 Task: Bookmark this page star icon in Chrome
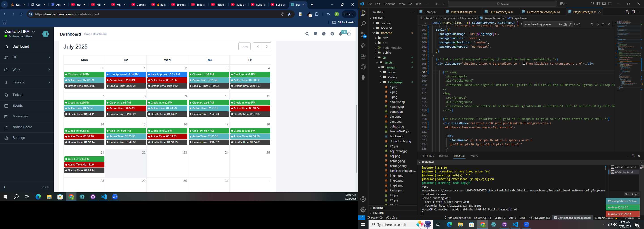[290, 14]
